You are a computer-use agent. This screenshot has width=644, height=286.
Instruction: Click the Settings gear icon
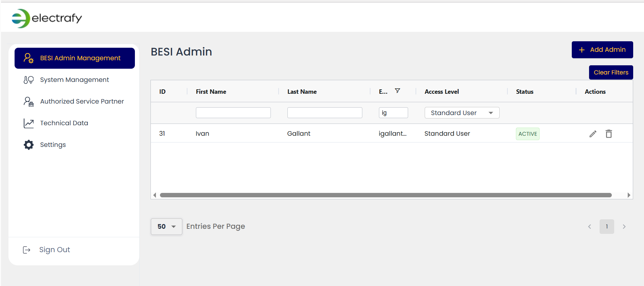(x=28, y=145)
